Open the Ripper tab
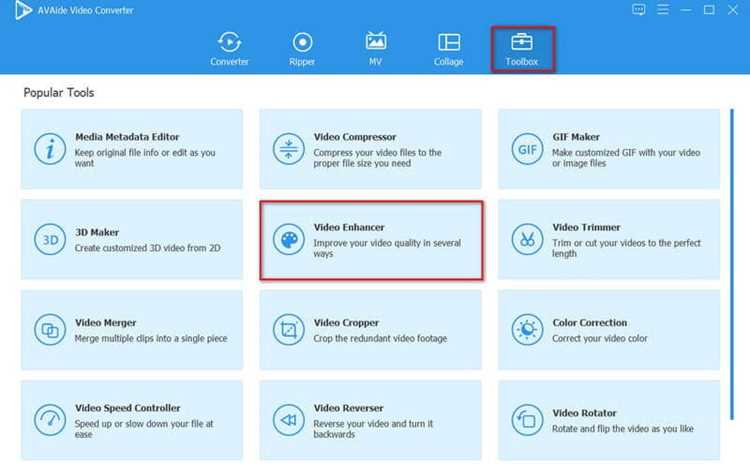 [302, 49]
